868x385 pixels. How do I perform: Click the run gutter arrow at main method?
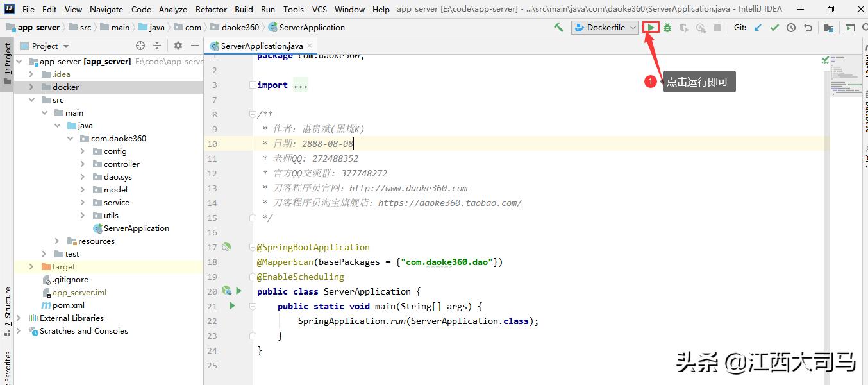[x=232, y=306]
